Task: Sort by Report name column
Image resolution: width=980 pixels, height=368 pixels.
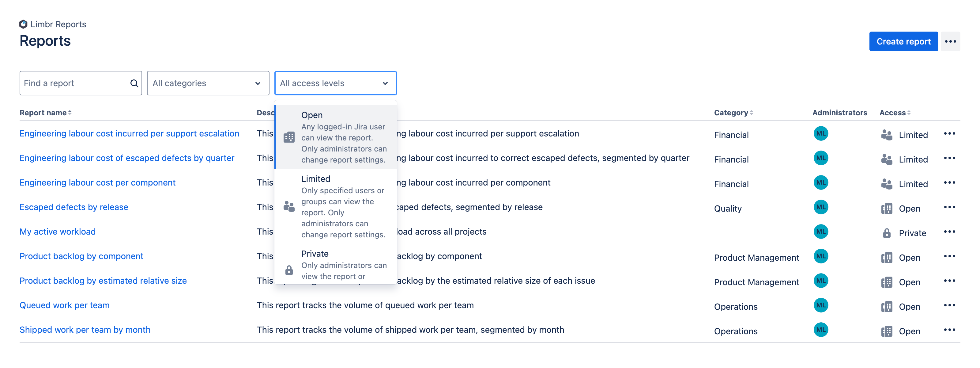Action: [45, 113]
